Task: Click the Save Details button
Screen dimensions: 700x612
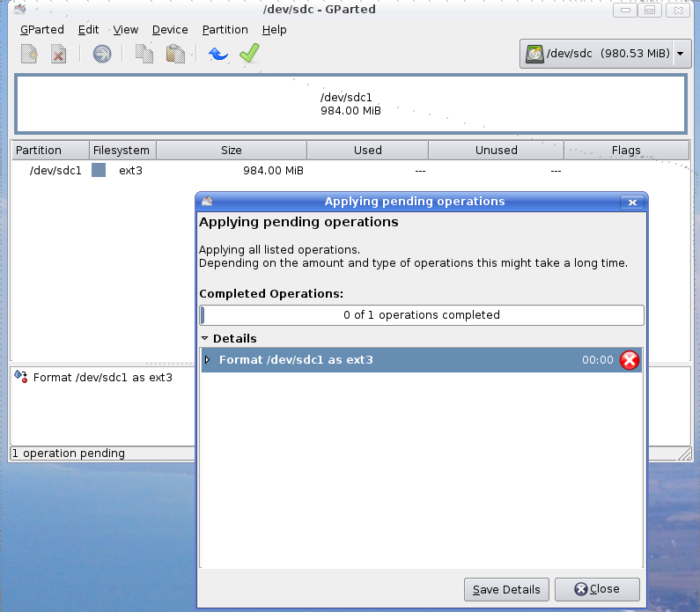Action: pyautogui.click(x=507, y=589)
